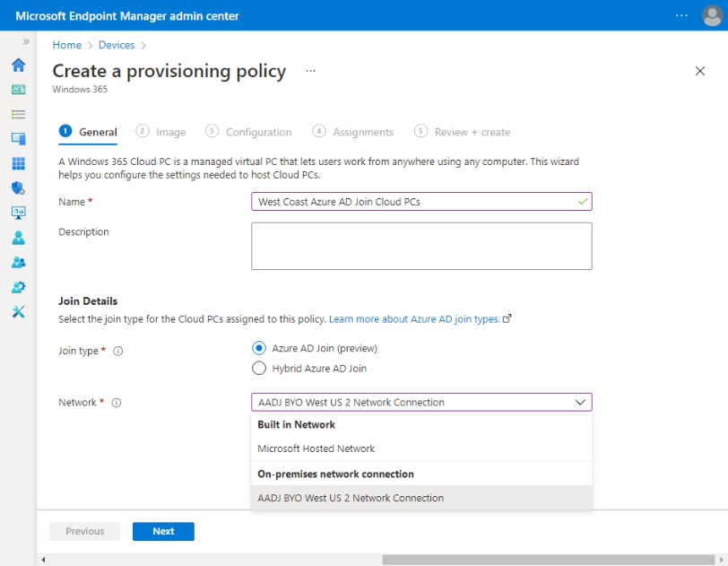
Task: Collapse the Network dropdown
Action: pos(580,403)
